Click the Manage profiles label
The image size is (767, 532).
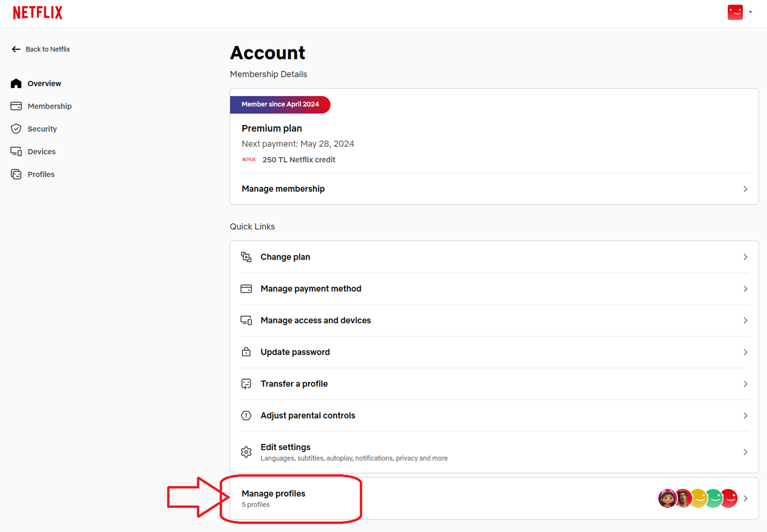(273, 493)
